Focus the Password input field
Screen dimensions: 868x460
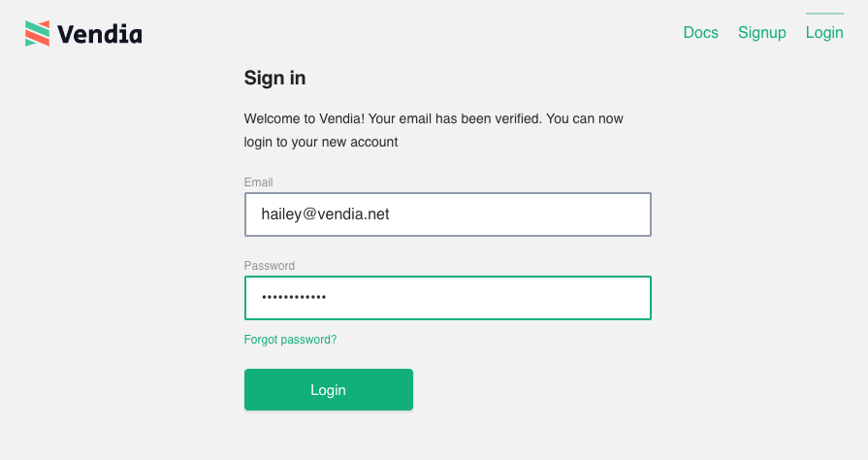(448, 298)
